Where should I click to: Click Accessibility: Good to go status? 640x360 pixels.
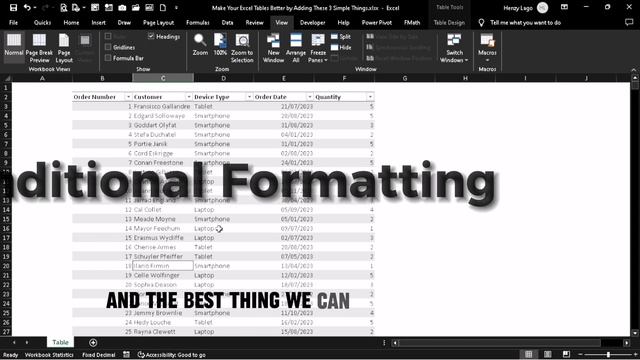(172, 355)
